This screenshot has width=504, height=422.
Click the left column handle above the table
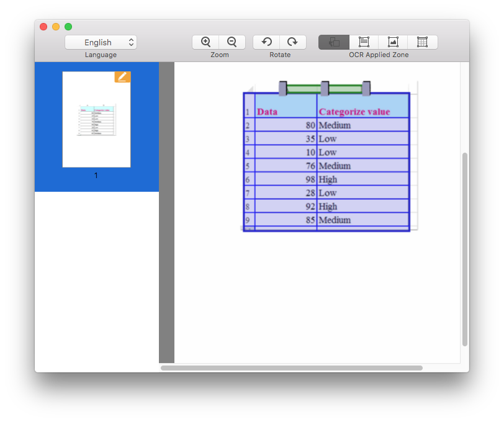click(x=282, y=89)
